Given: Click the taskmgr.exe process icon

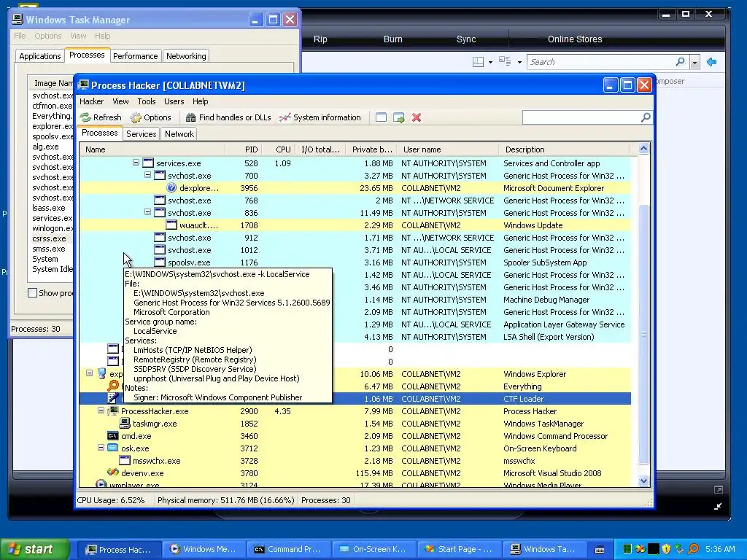Looking at the screenshot, I should 125,424.
